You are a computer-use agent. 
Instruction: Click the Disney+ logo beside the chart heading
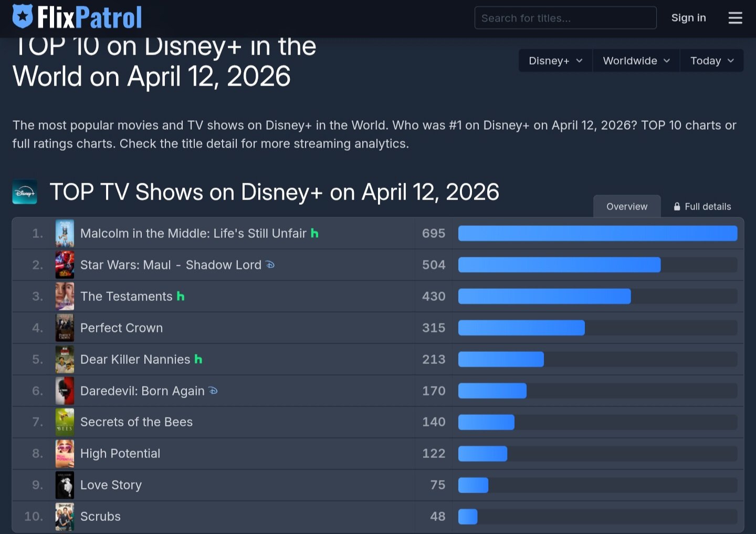[x=25, y=192]
